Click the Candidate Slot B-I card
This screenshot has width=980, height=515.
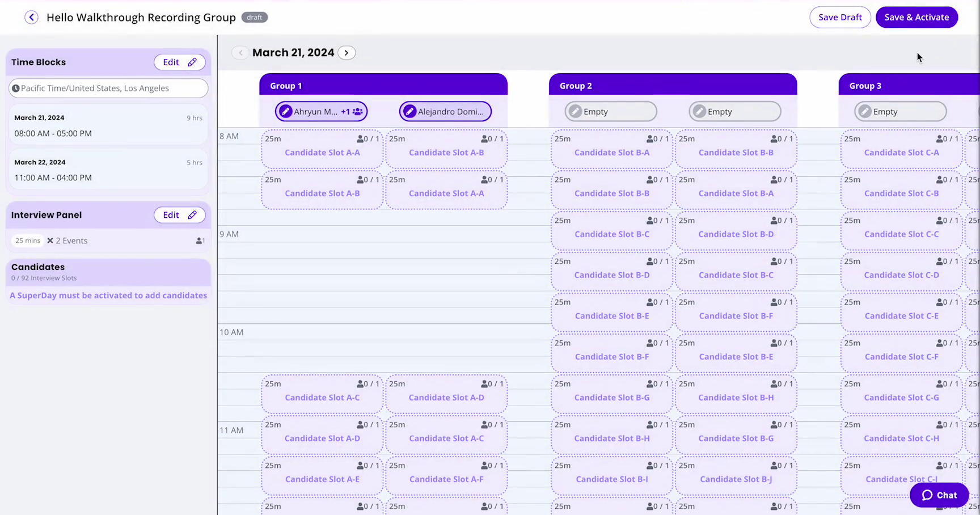click(x=611, y=476)
